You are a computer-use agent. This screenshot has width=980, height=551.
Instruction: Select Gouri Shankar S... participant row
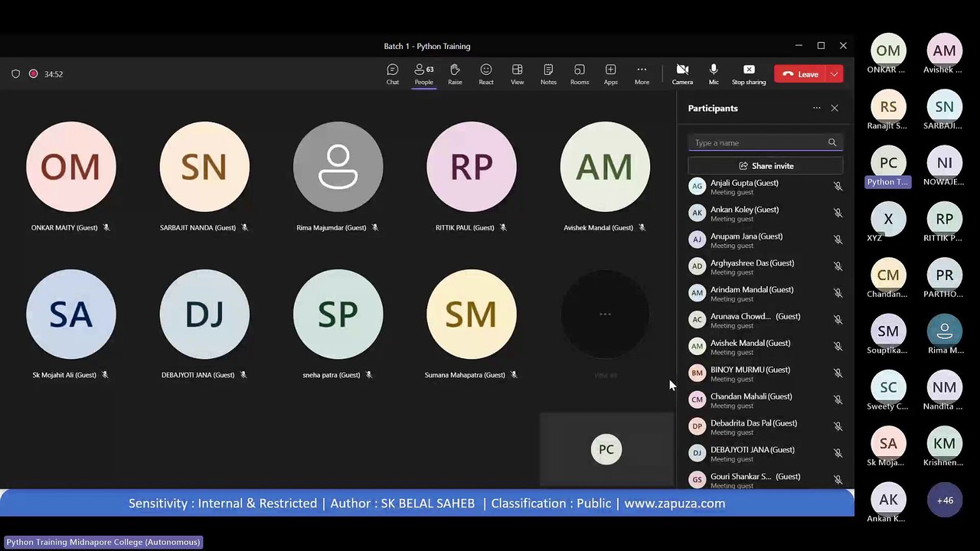click(x=765, y=480)
